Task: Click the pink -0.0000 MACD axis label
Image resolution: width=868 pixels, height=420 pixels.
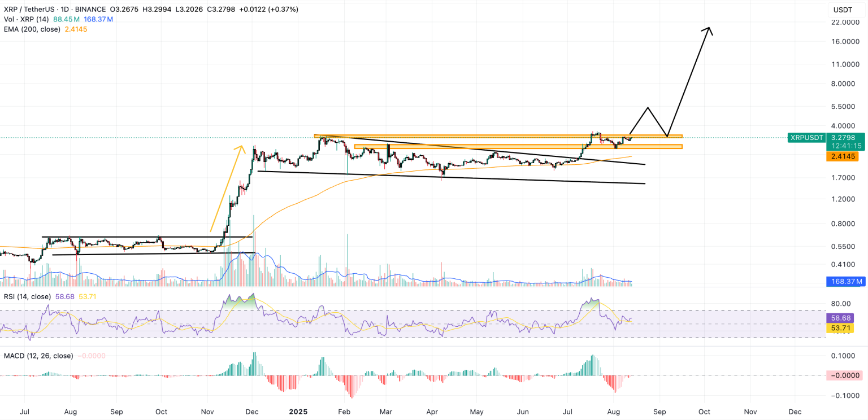Action: tap(844, 375)
